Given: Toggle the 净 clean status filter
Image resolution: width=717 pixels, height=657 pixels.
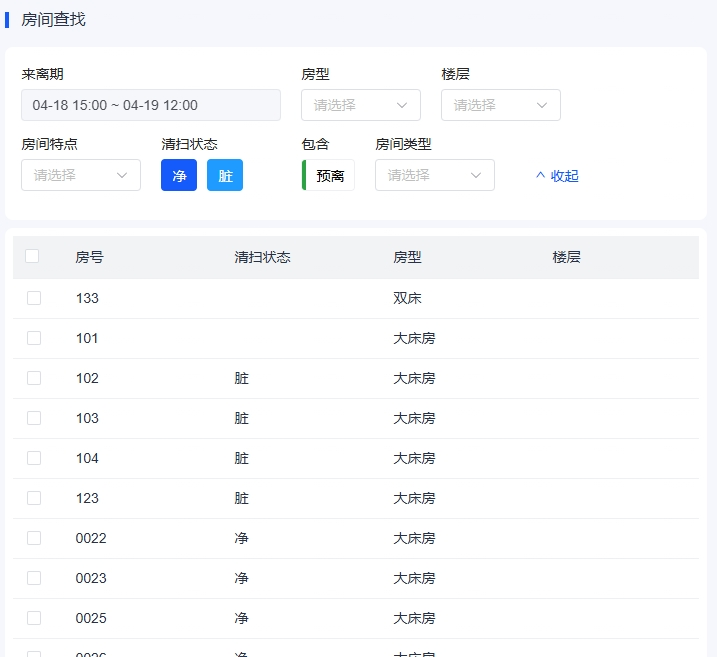Looking at the screenshot, I should (179, 175).
